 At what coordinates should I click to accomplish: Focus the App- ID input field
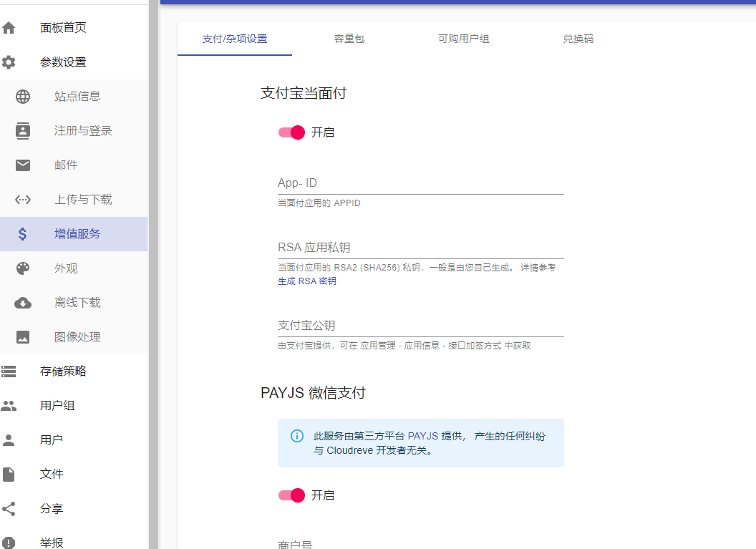click(x=421, y=184)
